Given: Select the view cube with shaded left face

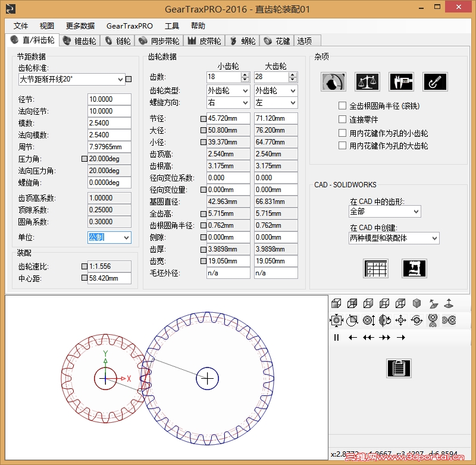Looking at the screenshot, I should (x=384, y=303).
